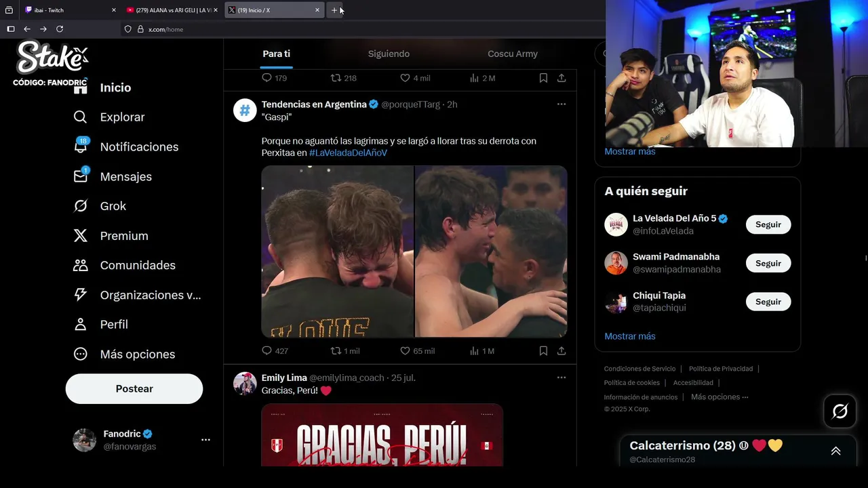
Task: Click upper Mostrar más link in right column
Action: coord(630,152)
